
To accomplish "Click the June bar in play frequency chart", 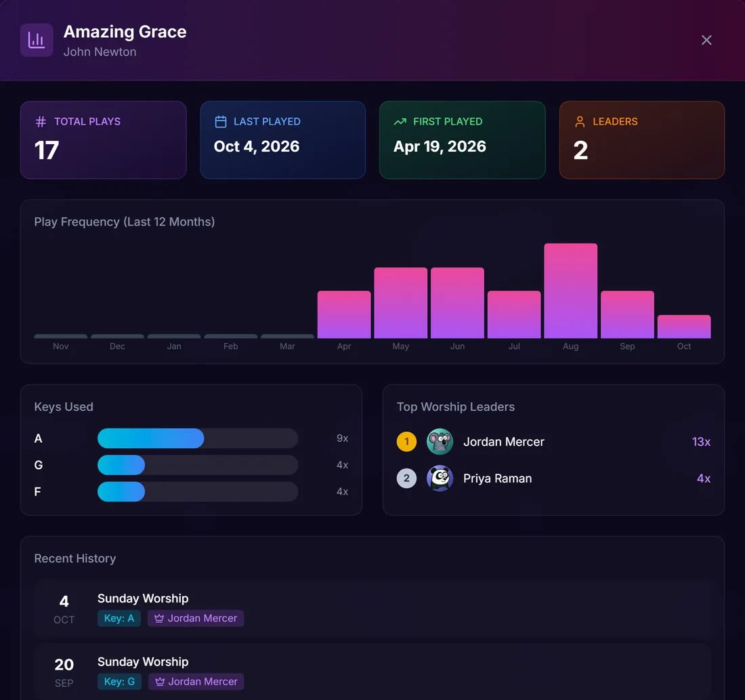I will [x=457, y=303].
